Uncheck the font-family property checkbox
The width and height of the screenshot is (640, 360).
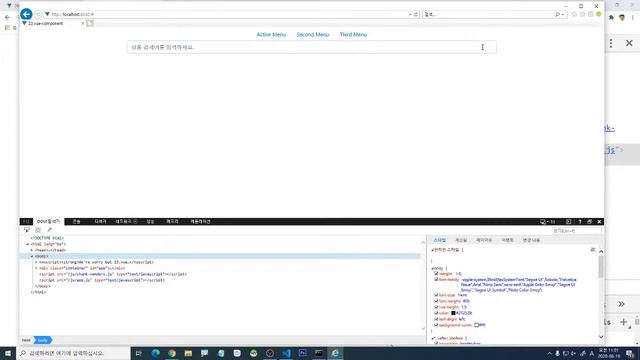(x=436, y=280)
